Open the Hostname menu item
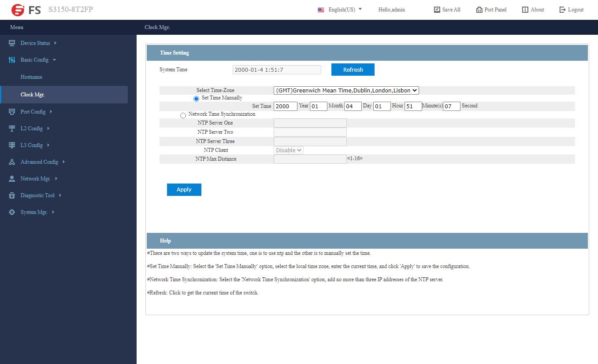Screen dimensions: 598x364 click(x=31, y=77)
